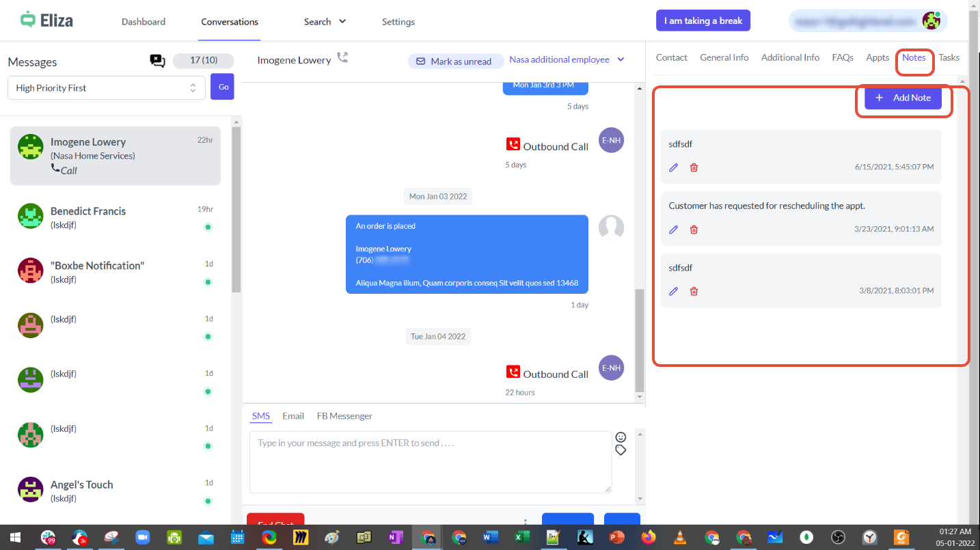Click the Add Note button
980x550 pixels.
click(x=903, y=98)
